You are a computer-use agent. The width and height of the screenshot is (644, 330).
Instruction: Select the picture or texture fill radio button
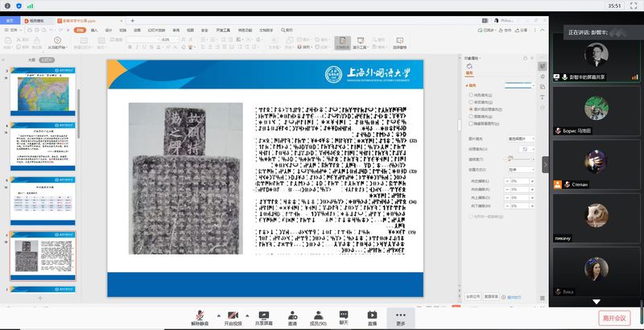pos(471,109)
